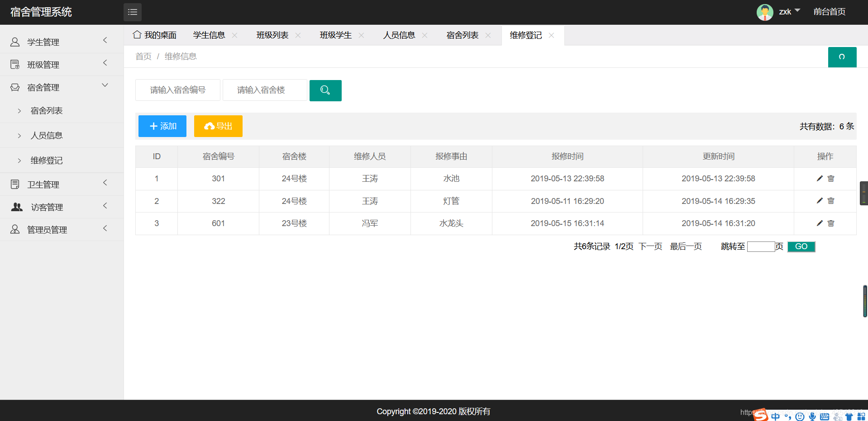Click the Sogou skin shirt icon
The height and width of the screenshot is (421, 868).
pos(849,416)
